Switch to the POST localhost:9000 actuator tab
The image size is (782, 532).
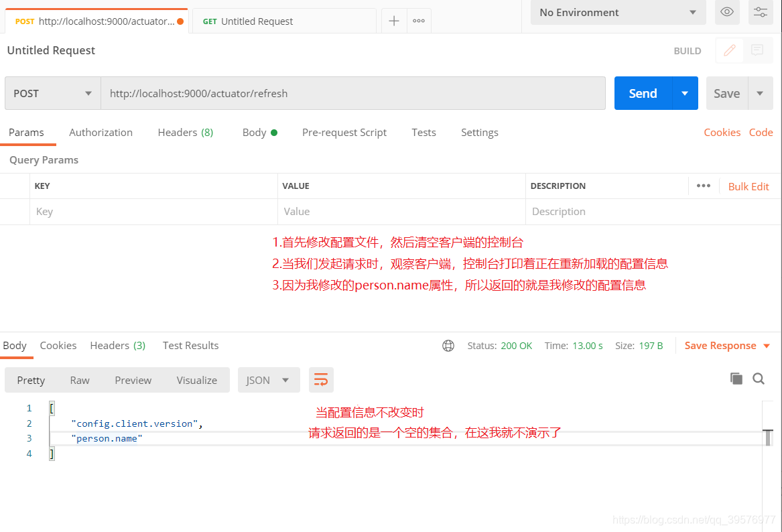[96, 21]
